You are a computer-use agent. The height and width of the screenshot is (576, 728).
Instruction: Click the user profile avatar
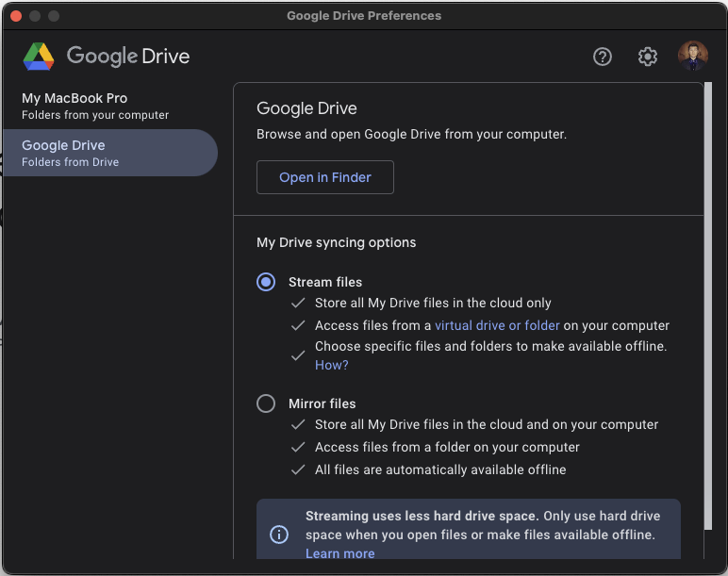tap(692, 57)
